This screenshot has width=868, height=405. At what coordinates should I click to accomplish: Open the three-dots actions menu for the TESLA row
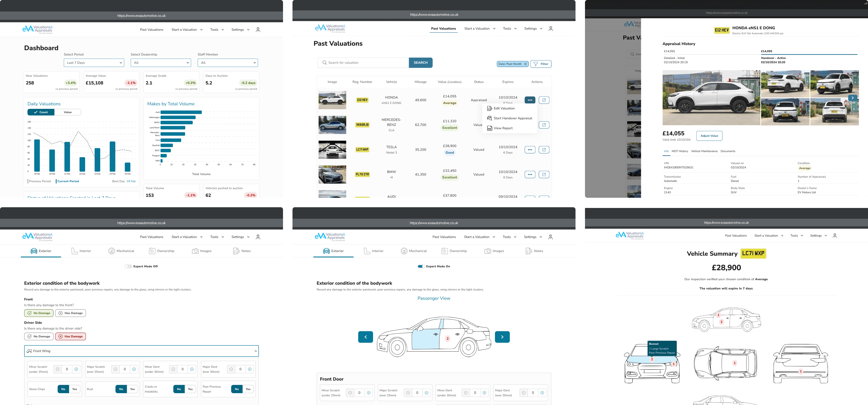pos(530,150)
